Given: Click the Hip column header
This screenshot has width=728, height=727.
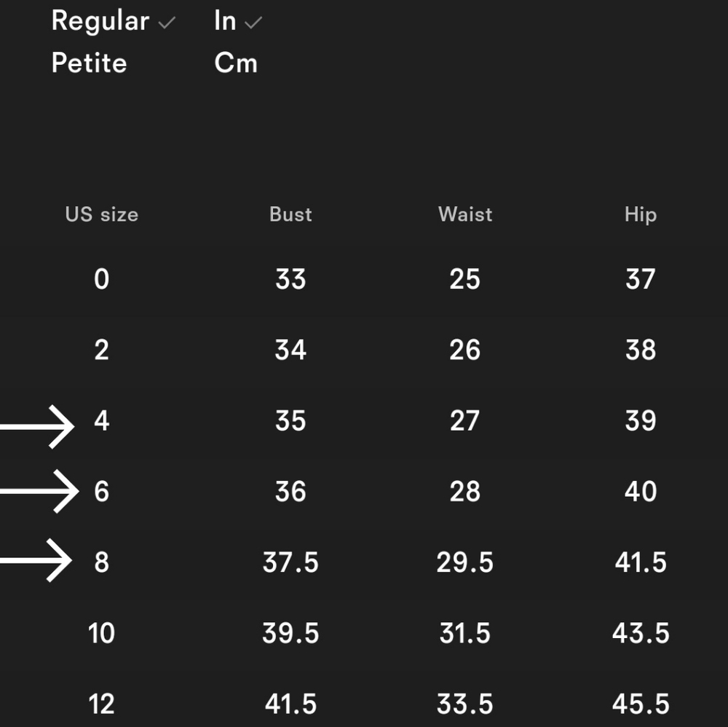Looking at the screenshot, I should click(x=641, y=215).
